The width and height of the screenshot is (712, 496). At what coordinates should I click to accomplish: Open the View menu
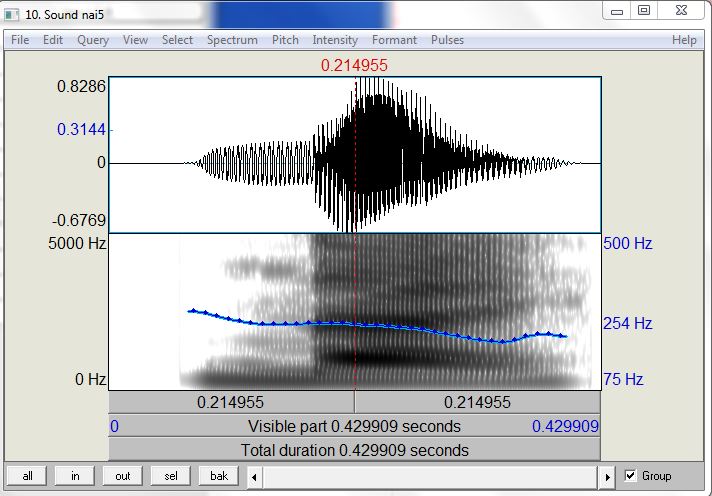point(135,40)
